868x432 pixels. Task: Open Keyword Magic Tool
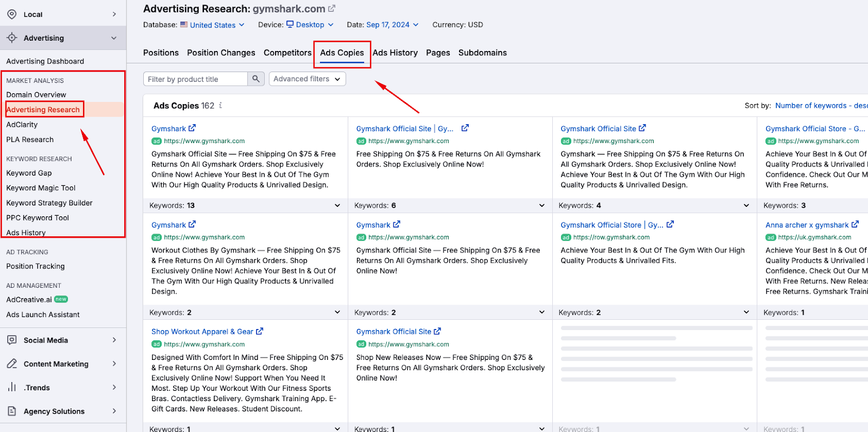(41, 188)
